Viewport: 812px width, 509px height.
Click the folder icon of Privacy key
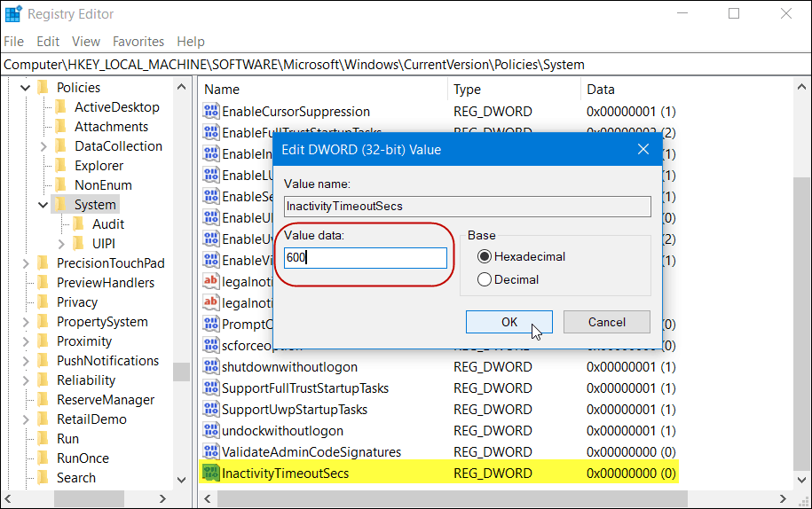click(43, 302)
